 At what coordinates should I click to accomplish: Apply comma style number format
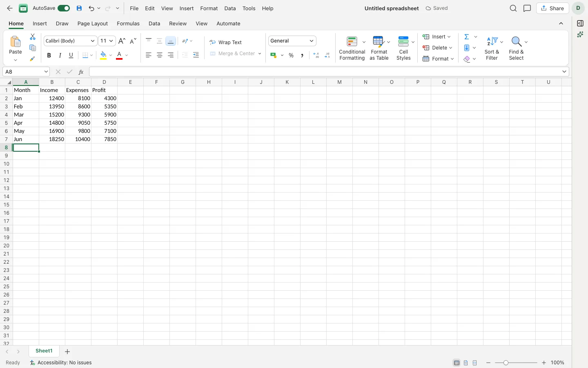click(302, 55)
